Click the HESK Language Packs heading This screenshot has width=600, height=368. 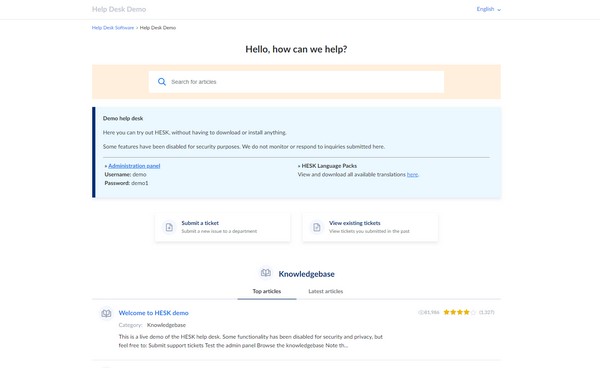point(329,166)
